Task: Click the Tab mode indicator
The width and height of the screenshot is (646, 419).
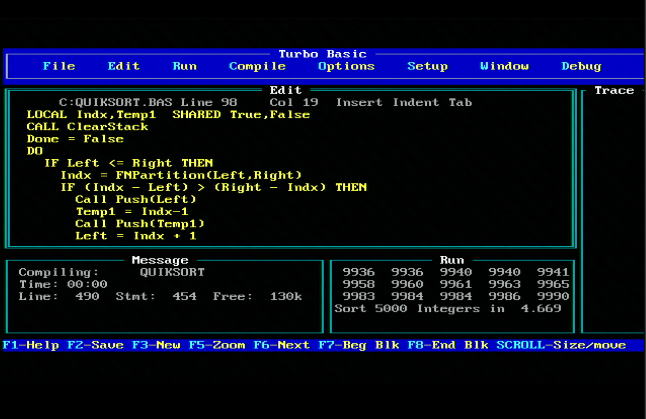Action: click(x=460, y=102)
